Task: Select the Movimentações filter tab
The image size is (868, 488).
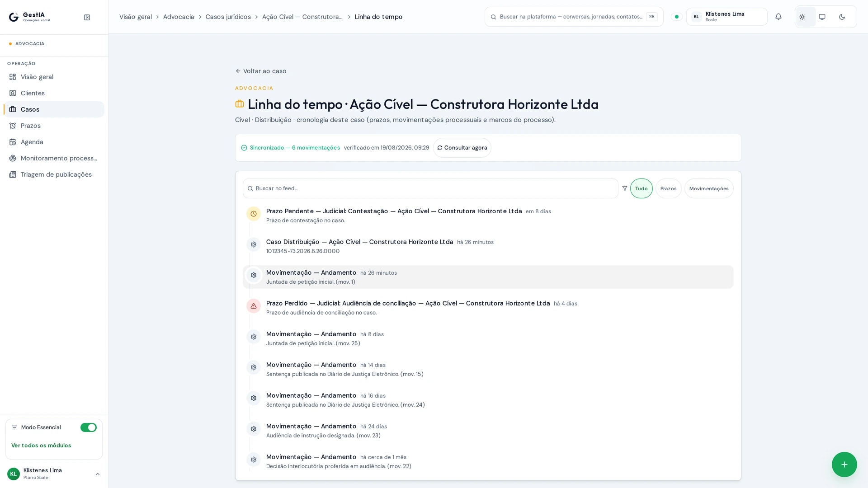Action: click(x=709, y=188)
